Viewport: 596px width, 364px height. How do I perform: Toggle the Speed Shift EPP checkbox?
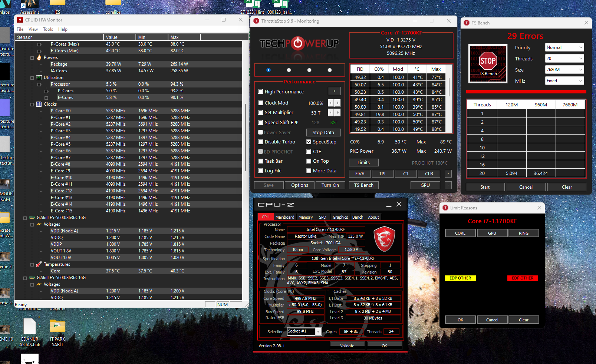[261, 123]
